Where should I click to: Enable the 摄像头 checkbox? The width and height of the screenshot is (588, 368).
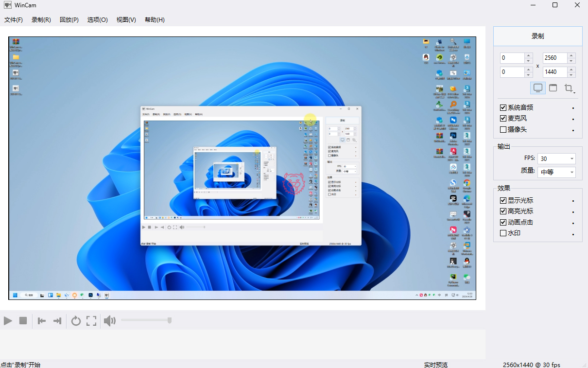click(x=503, y=130)
